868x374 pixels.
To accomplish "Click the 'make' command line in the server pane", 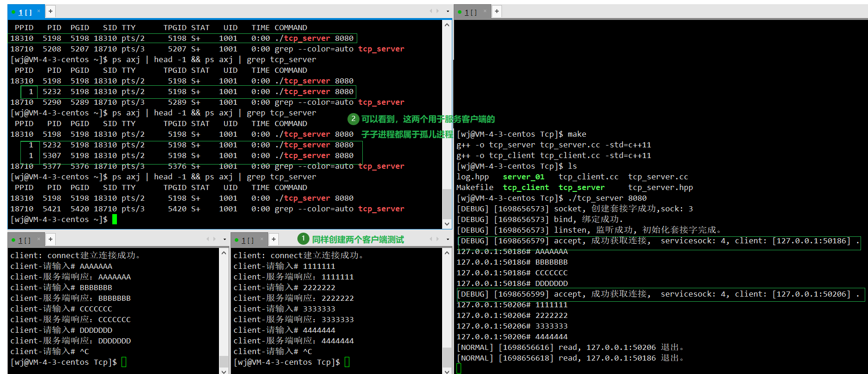I will [x=521, y=134].
